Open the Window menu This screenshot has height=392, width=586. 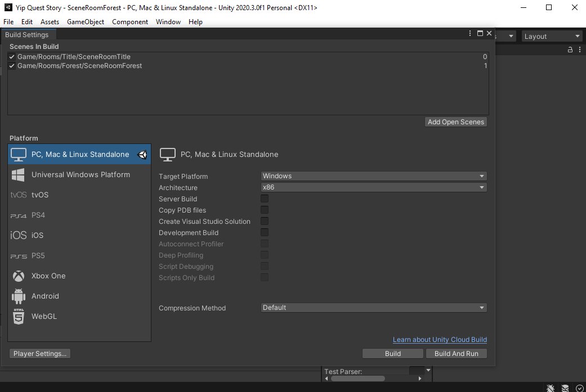(x=168, y=22)
